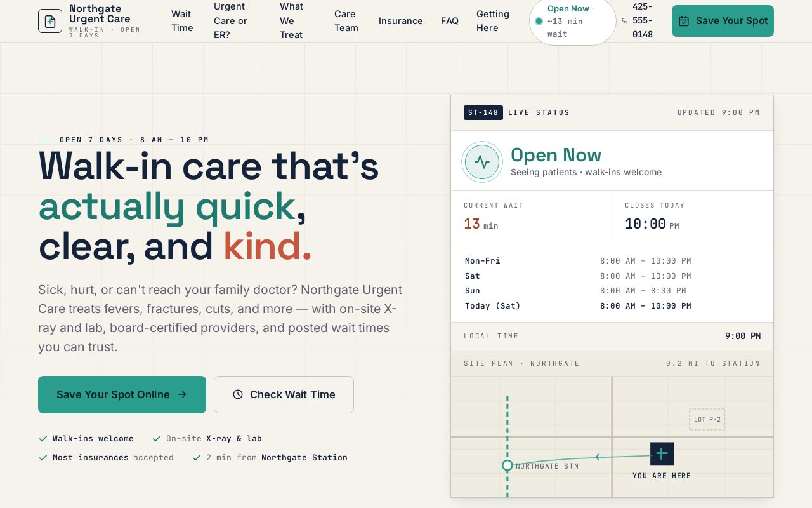
Task: Click the green status dot in header pill
Action: click(539, 21)
